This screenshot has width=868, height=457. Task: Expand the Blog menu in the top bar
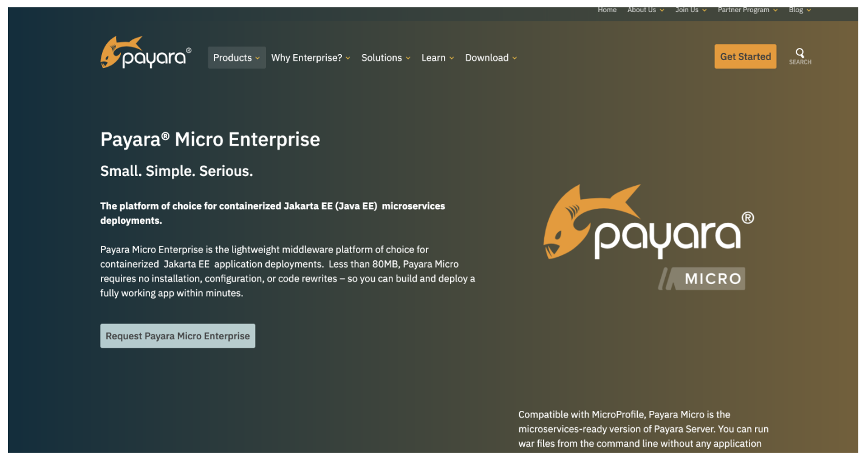799,10
